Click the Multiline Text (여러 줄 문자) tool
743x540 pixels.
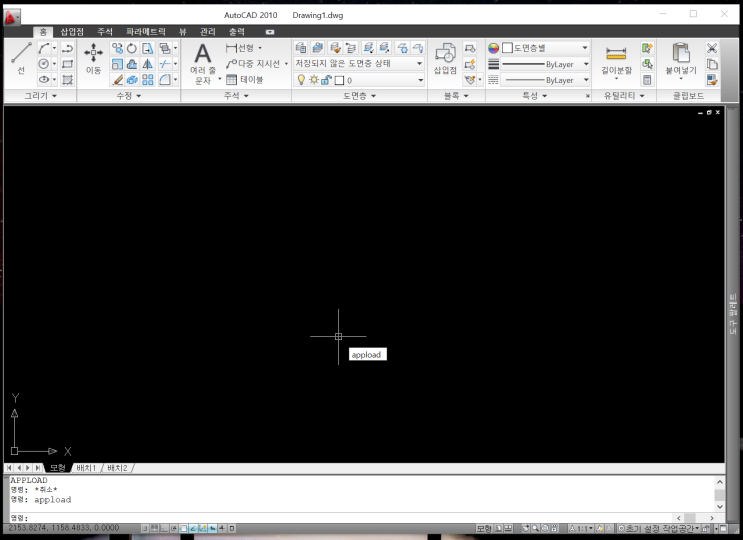tap(203, 63)
